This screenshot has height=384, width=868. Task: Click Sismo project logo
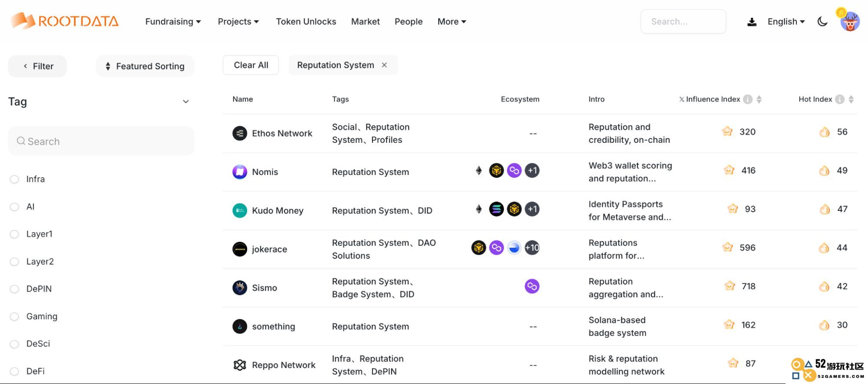(240, 288)
